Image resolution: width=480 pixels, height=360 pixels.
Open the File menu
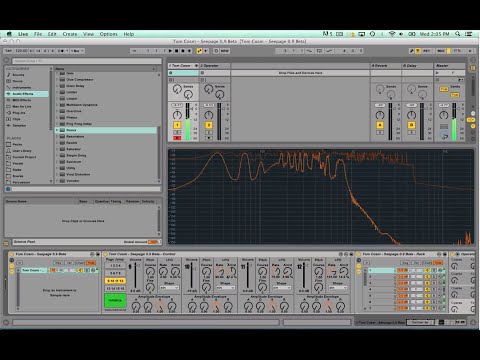(38, 34)
